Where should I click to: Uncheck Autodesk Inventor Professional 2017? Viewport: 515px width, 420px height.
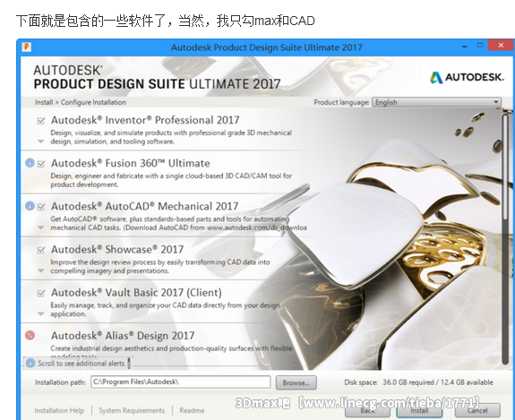coord(41,121)
